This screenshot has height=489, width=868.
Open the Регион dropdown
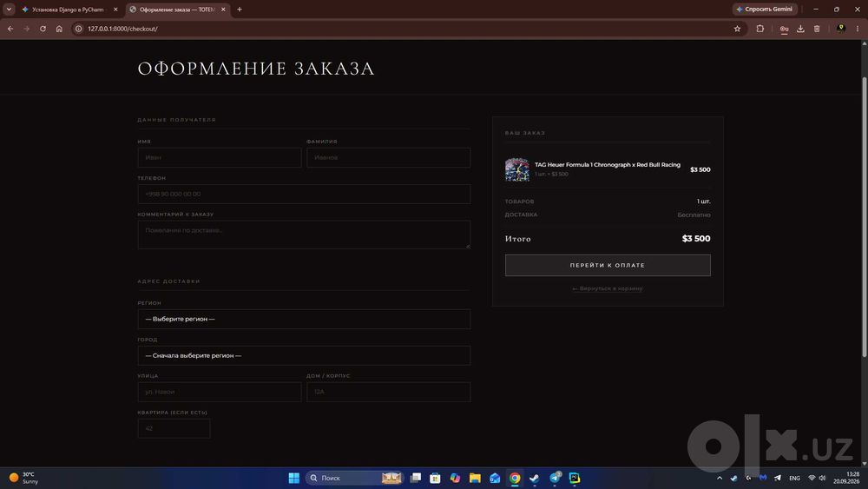pyautogui.click(x=304, y=319)
